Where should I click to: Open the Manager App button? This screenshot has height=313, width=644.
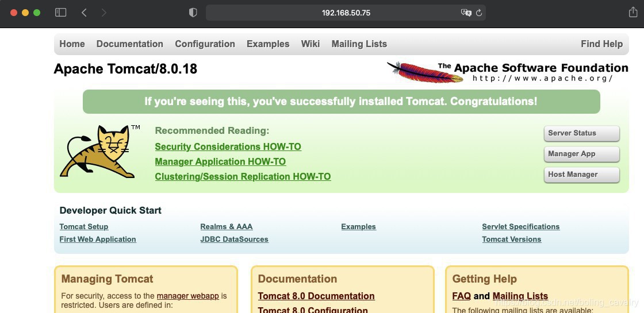pyautogui.click(x=581, y=154)
